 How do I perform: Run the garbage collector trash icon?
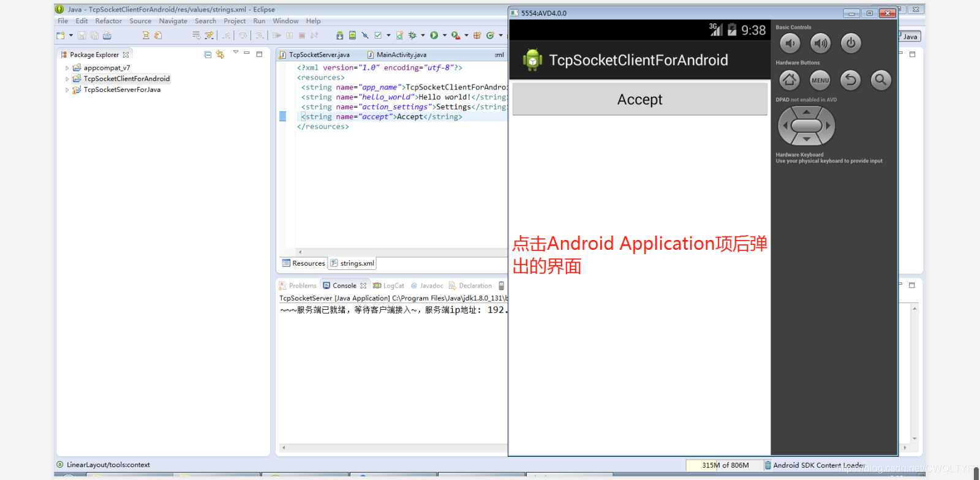[x=767, y=465]
